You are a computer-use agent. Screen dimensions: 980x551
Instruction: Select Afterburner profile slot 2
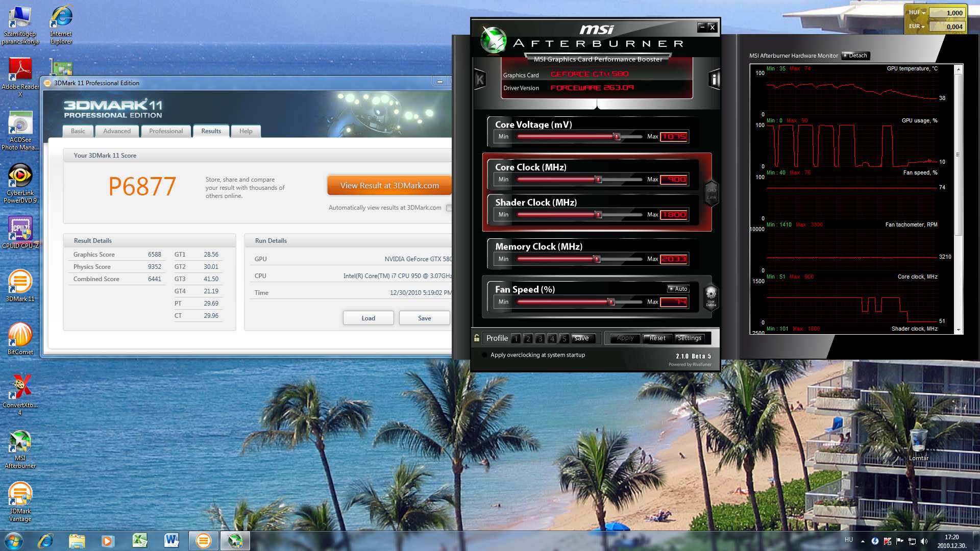pos(528,338)
